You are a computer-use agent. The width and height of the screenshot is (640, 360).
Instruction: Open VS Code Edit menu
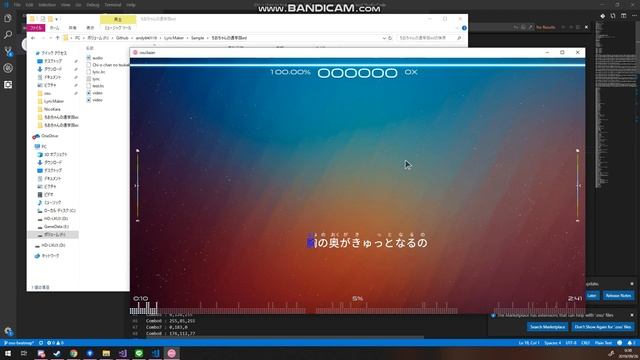29,5
